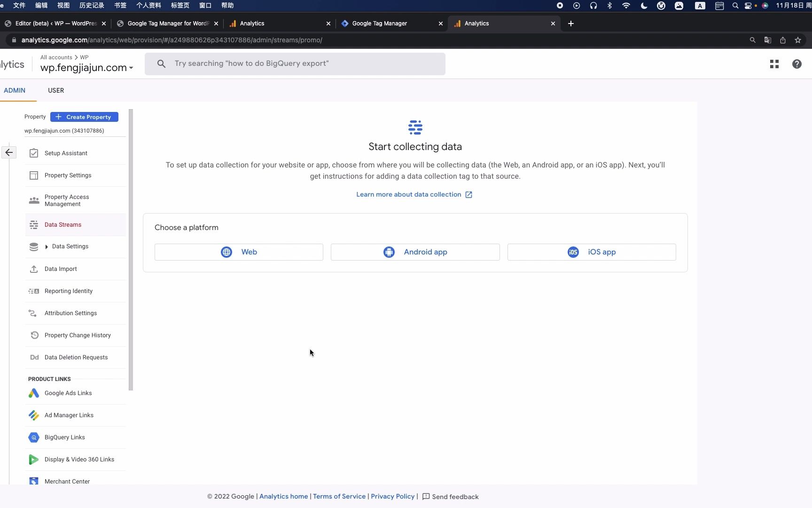Image resolution: width=812 pixels, height=508 pixels.
Task: Open the 历史记录 menu in menu bar
Action: coord(92,6)
